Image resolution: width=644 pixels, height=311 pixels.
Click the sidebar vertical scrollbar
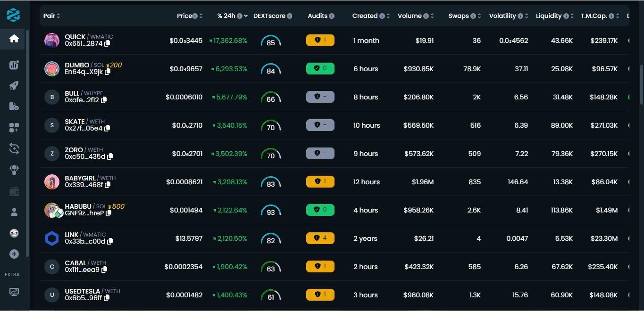[28, 144]
